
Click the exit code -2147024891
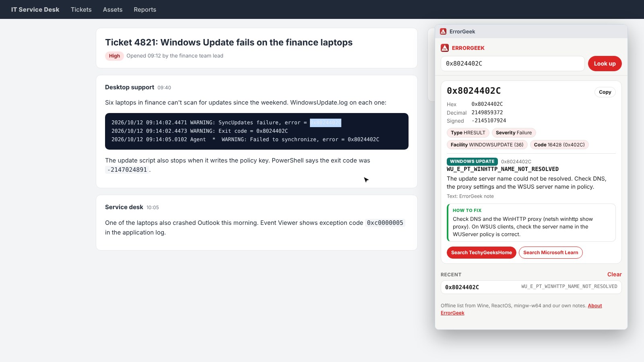(127, 170)
